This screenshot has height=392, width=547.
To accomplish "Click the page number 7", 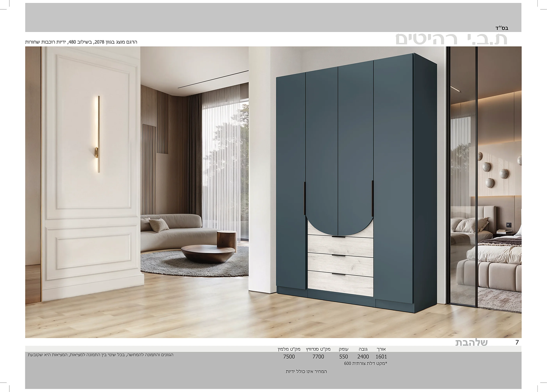I will (x=517, y=343).
